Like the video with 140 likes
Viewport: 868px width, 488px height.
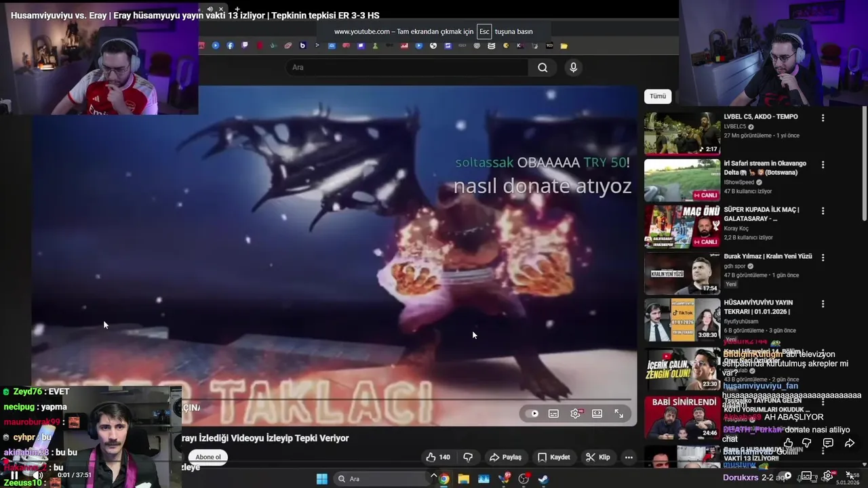(437, 457)
